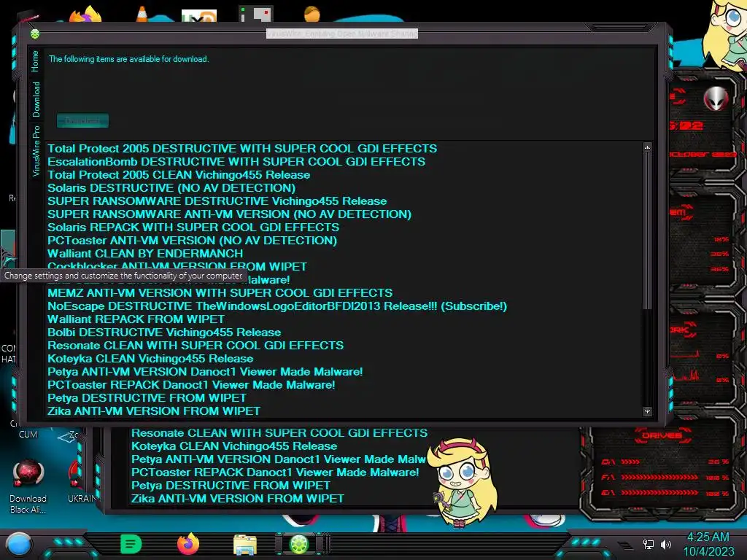This screenshot has height=560, width=747.
Task: Show the clock showing 4:25 AM
Action: (708, 544)
